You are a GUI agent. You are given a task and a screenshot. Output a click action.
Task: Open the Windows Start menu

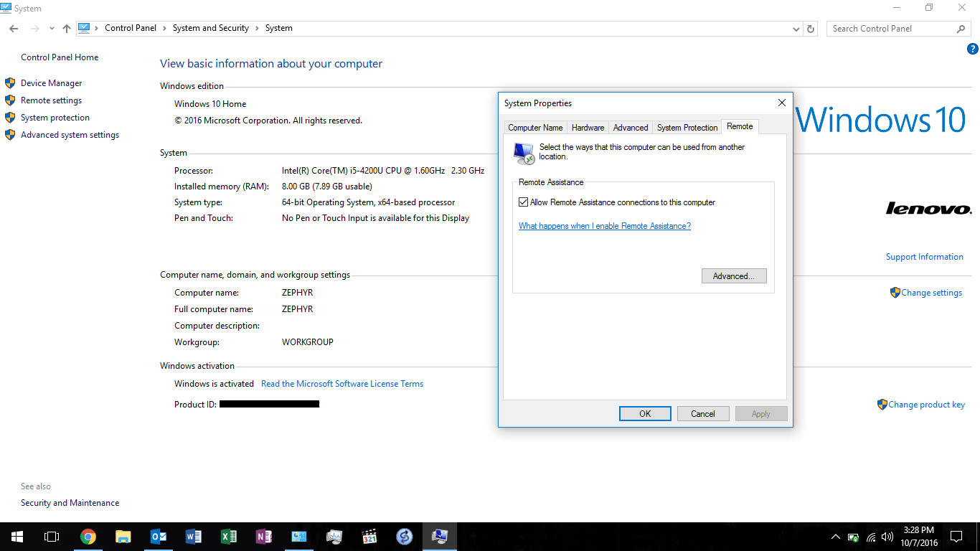click(17, 537)
